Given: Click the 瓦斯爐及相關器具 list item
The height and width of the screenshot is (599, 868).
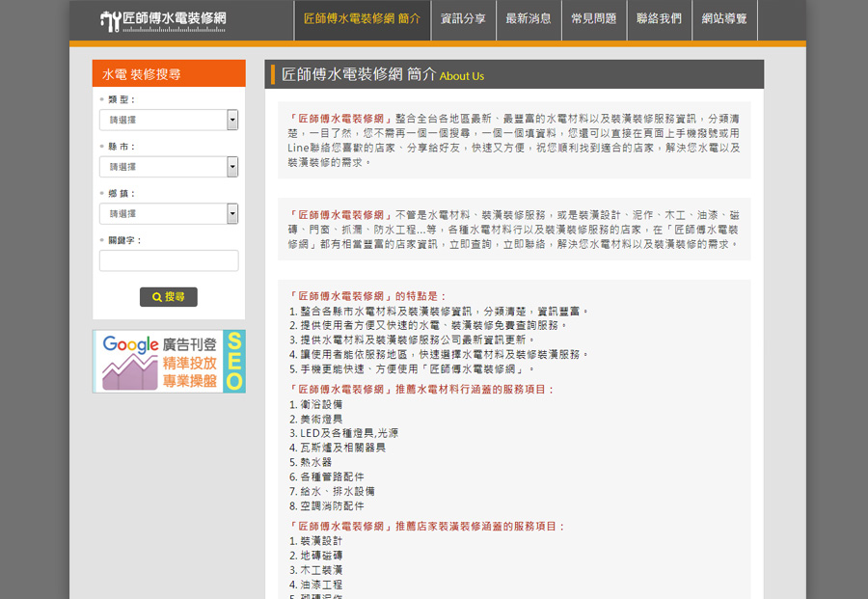Looking at the screenshot, I should pyautogui.click(x=338, y=448).
